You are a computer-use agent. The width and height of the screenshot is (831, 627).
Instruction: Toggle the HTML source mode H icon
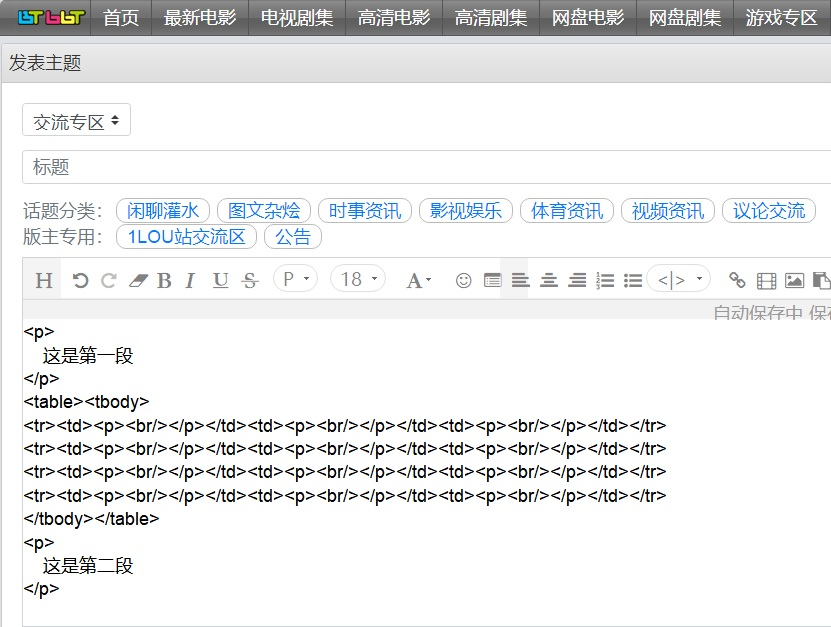point(43,280)
